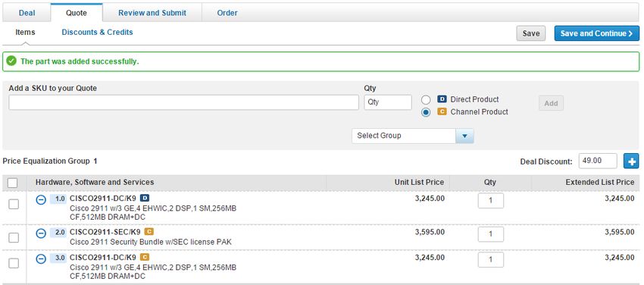The height and width of the screenshot is (285, 644).
Task: Focus the Deal Discount field
Action: [x=598, y=161]
